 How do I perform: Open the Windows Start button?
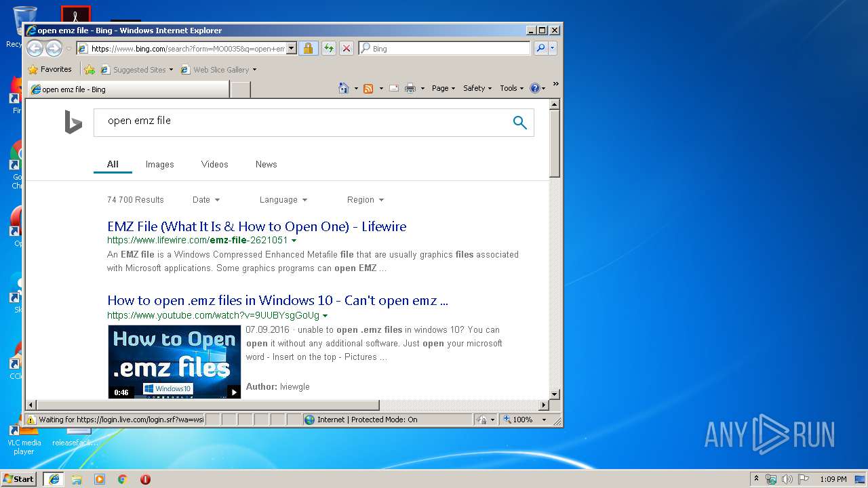pyautogui.click(x=18, y=479)
